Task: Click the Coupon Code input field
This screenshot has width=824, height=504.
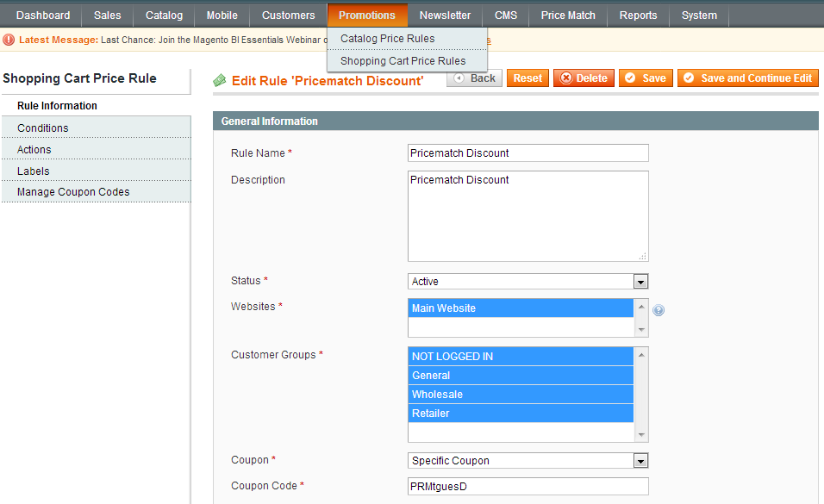Action: [527, 487]
